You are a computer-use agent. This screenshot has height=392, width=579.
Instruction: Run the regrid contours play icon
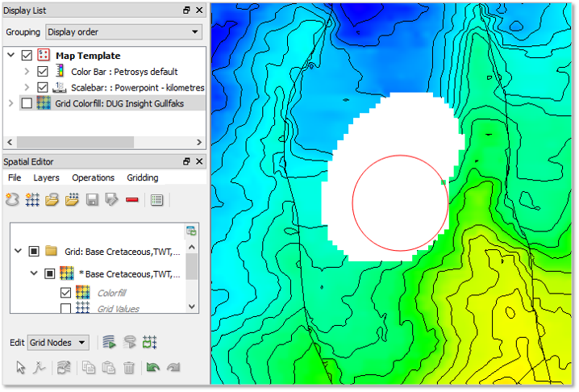tap(110, 343)
